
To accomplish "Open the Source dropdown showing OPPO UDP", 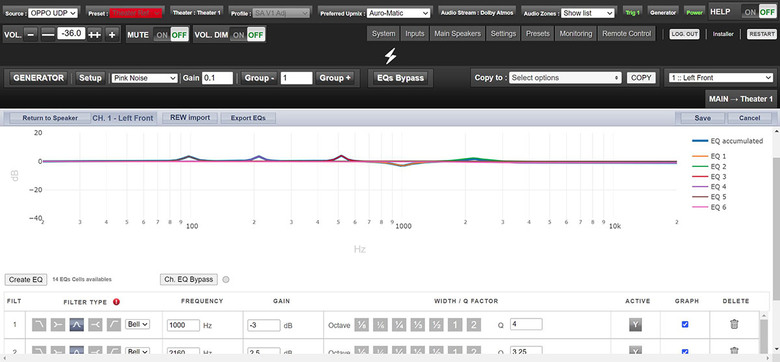I will 53,13.
